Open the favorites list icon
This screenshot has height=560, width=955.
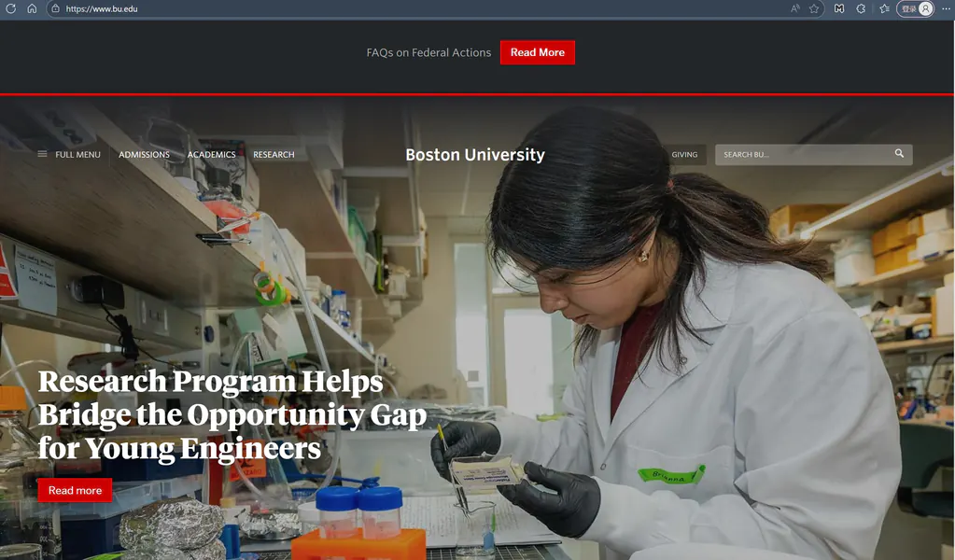pos(884,8)
